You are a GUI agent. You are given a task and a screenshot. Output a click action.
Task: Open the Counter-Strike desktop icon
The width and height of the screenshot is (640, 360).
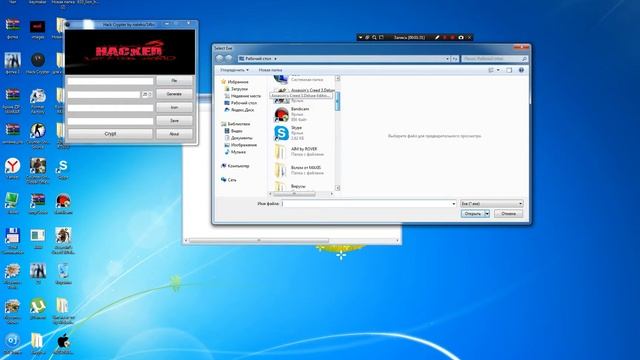38,135
